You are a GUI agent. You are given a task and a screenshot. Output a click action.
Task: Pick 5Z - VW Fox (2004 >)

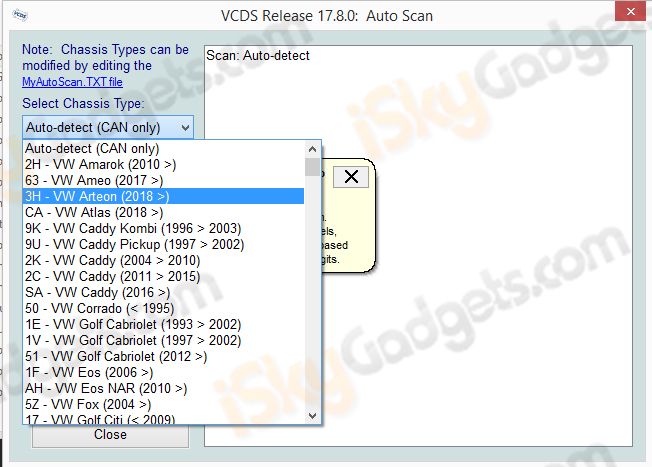tap(163, 404)
